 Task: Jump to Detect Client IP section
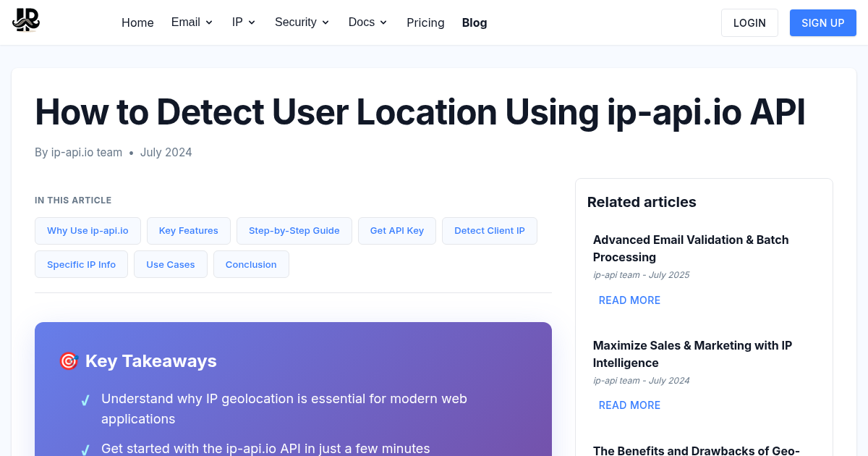(490, 231)
